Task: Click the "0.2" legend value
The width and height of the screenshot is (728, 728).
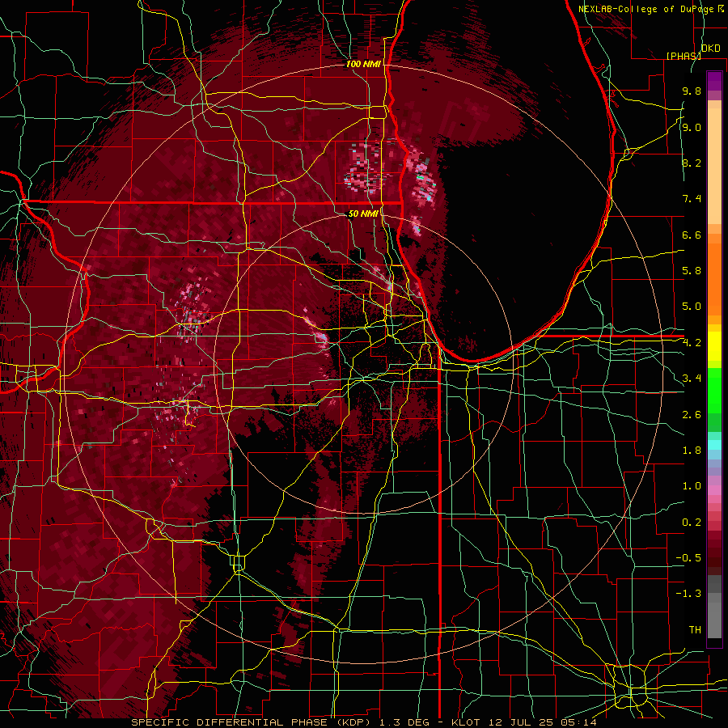Action: 692,523
